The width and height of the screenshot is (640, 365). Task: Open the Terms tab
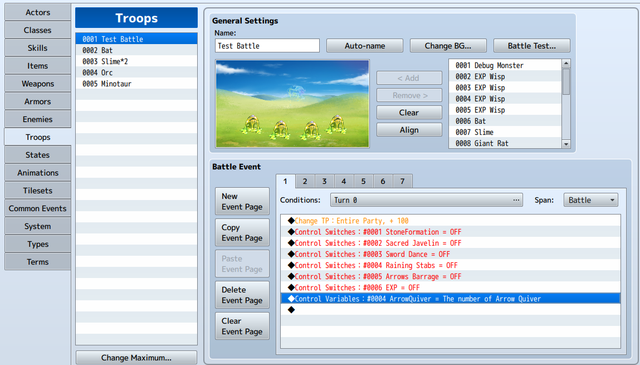(38, 262)
